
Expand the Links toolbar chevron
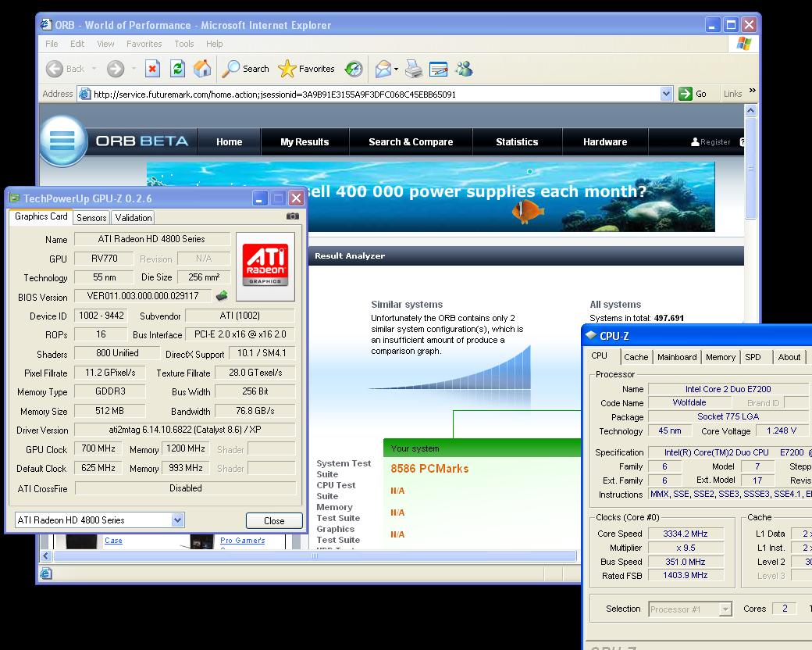pyautogui.click(x=752, y=91)
